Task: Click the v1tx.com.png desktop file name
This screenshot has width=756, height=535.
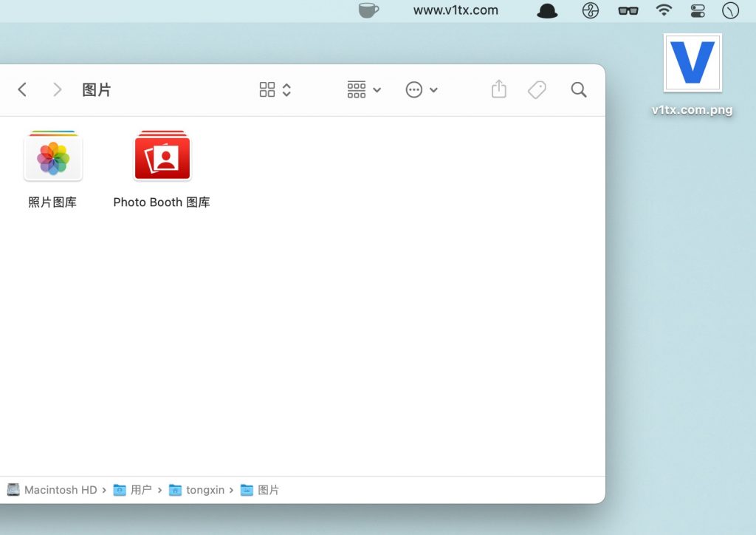Action: (692, 110)
